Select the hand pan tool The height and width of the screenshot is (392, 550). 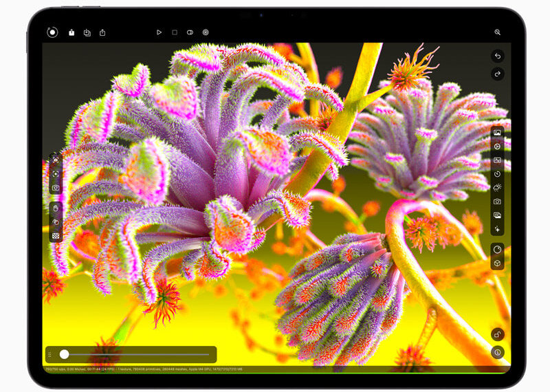56,208
